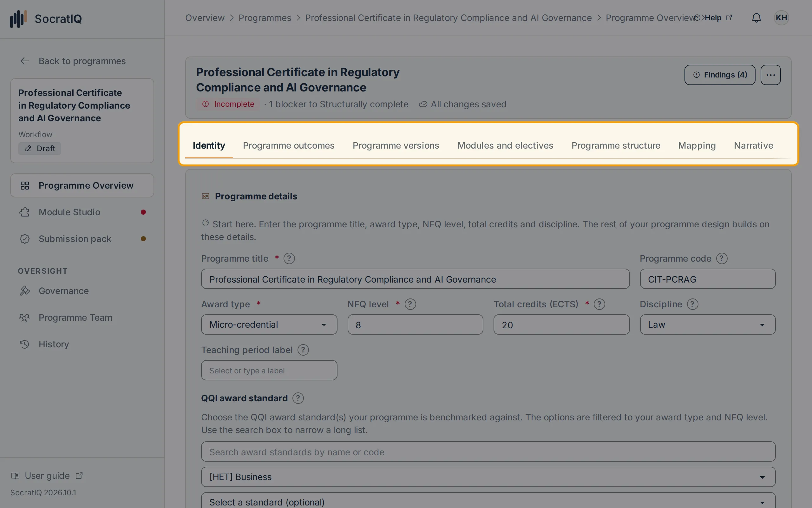Open the Teaching period label combo box
Image resolution: width=812 pixels, height=508 pixels.
[x=269, y=370]
